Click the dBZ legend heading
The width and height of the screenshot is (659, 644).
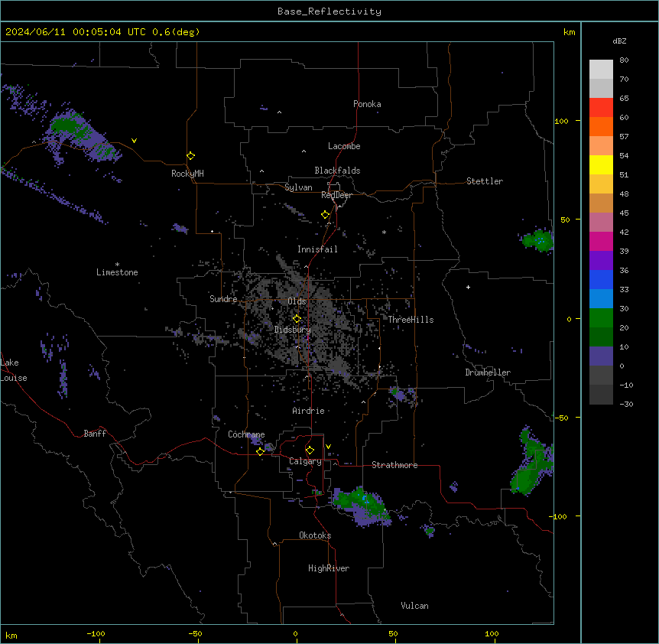pyautogui.click(x=619, y=41)
